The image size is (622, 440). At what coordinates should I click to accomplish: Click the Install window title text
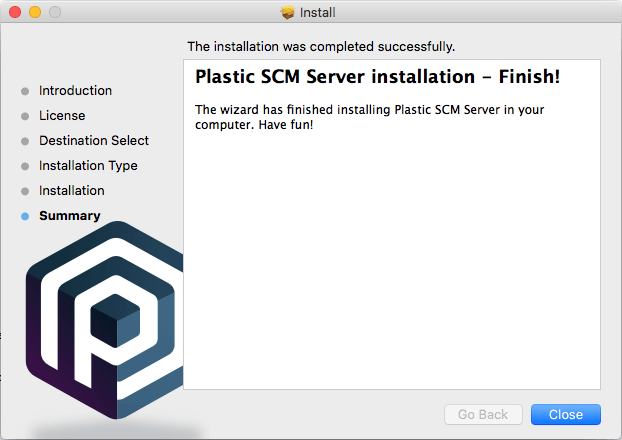click(x=318, y=12)
